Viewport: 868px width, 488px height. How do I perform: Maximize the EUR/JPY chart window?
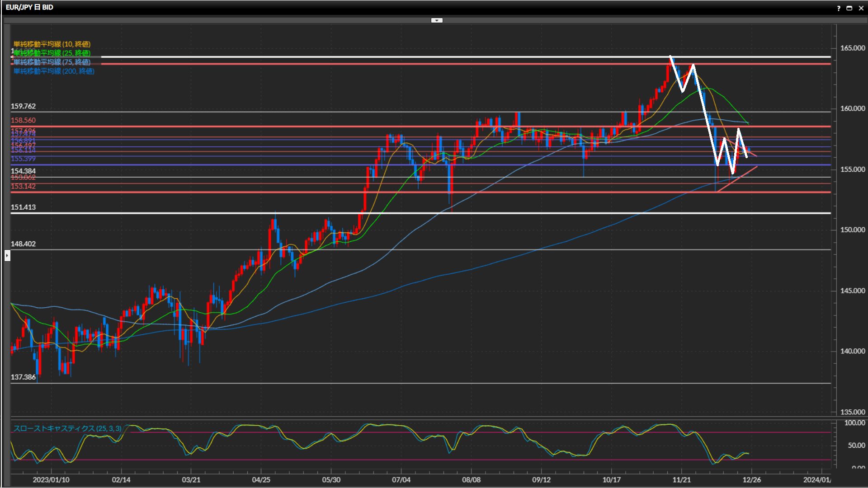[x=849, y=8]
